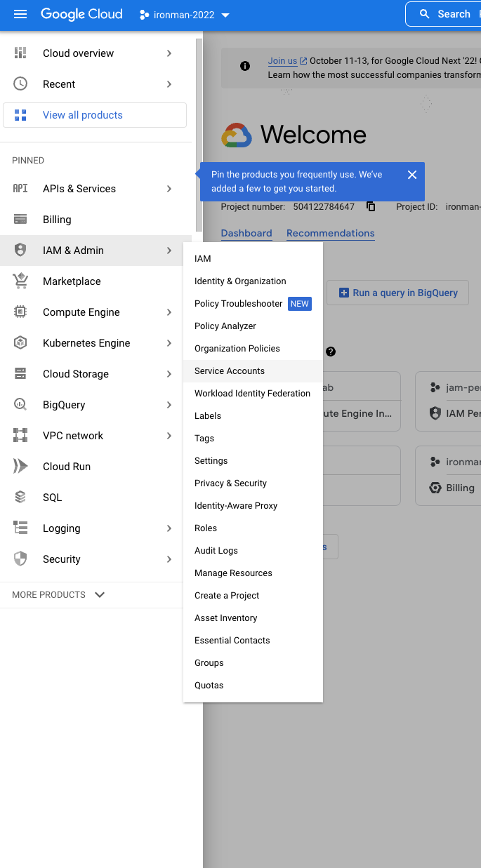Image resolution: width=481 pixels, height=868 pixels.
Task: Close the pin products tooltip
Action: [x=412, y=175]
